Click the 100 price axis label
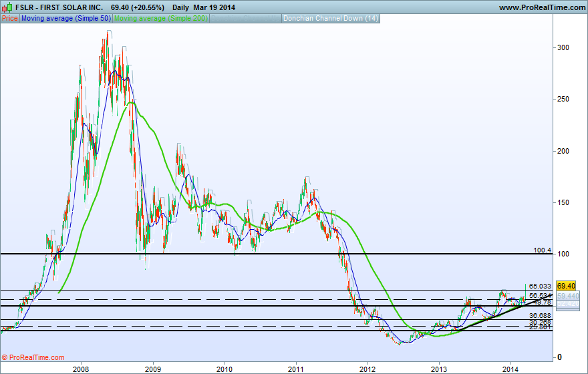The width and height of the screenshot is (588, 374). click(563, 254)
